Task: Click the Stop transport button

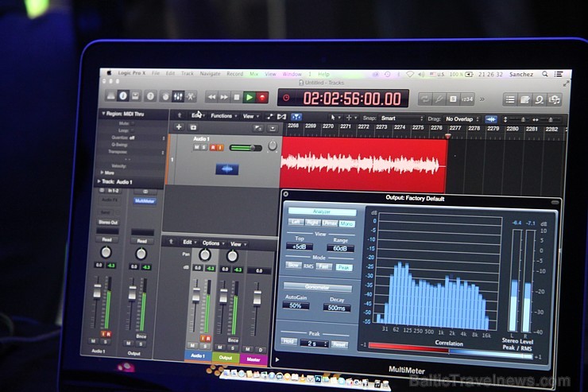Action: (237, 98)
